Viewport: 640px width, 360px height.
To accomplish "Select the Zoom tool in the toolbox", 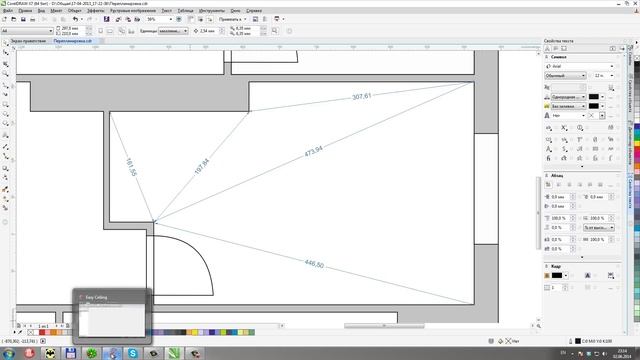I will coord(5,74).
